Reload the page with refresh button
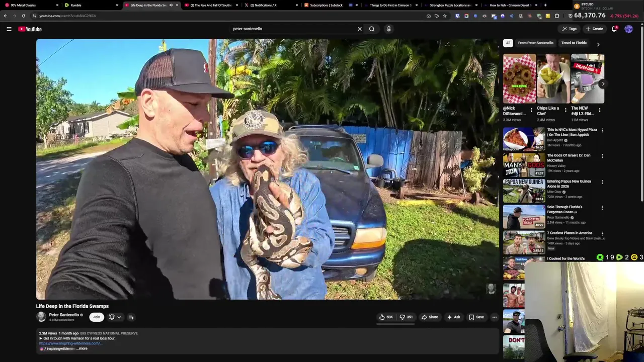The width and height of the screenshot is (644, 362). 23,16
